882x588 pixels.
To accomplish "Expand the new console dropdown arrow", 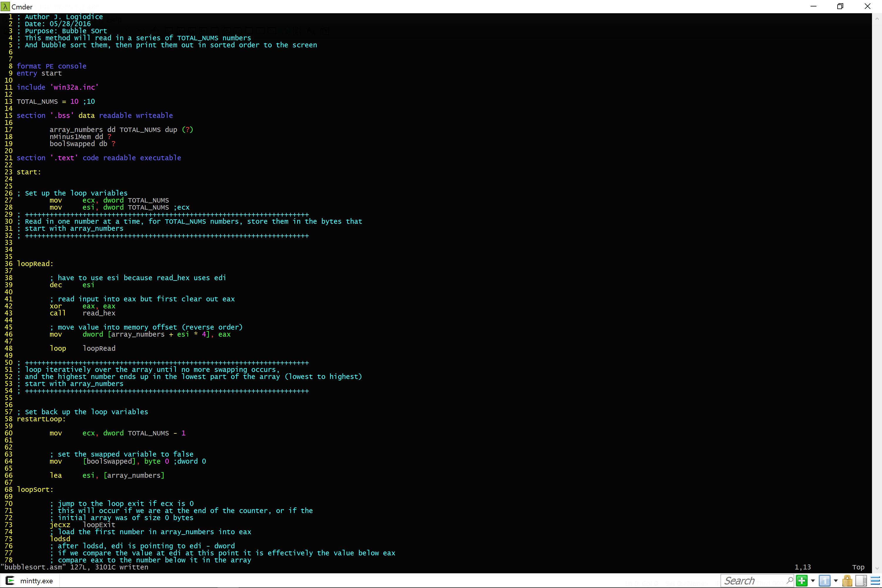I will pos(813,581).
